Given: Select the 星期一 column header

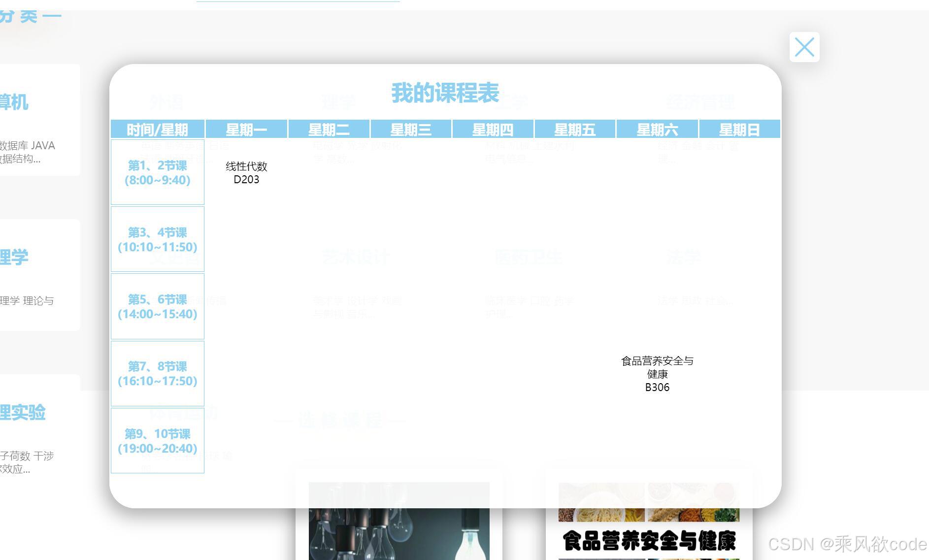Looking at the screenshot, I should pos(246,129).
